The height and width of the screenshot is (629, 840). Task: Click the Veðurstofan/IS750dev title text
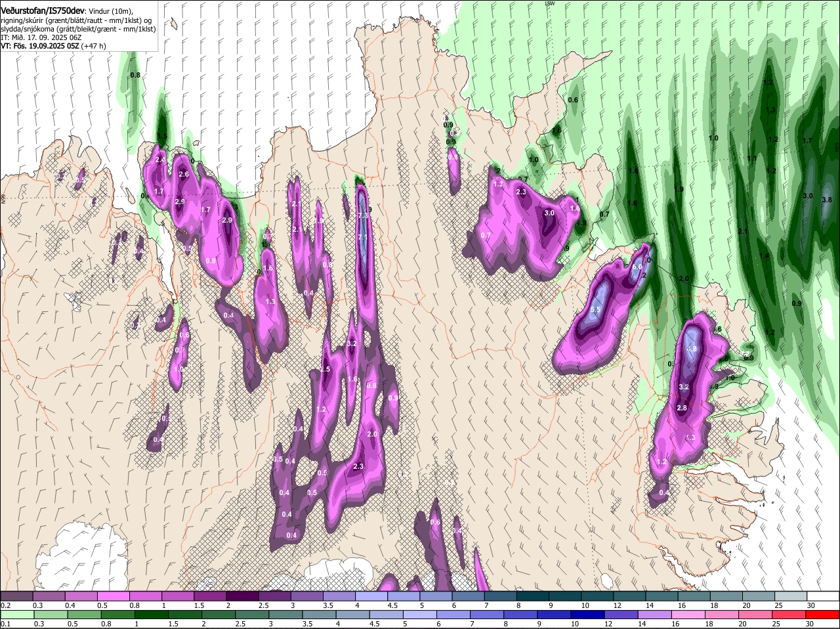pos(43,11)
